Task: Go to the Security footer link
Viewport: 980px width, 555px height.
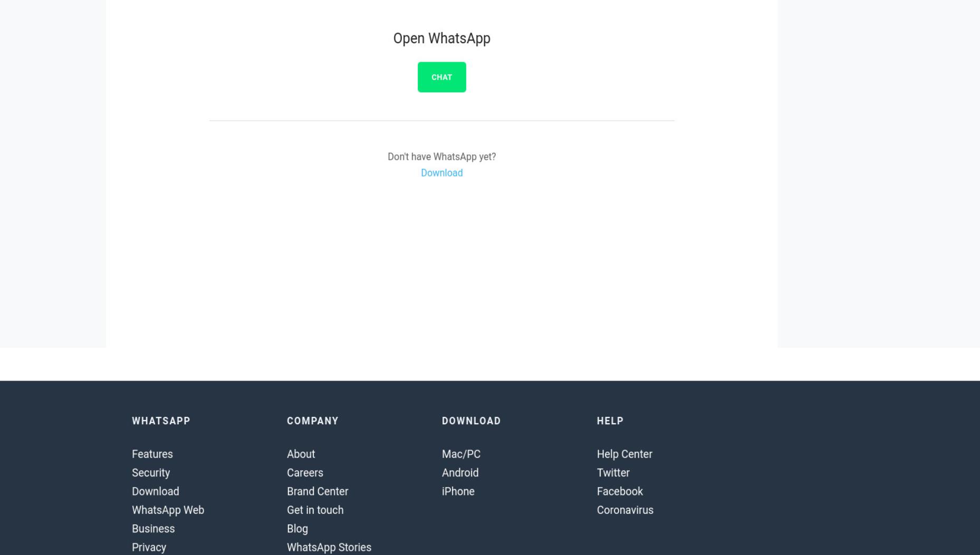Action: [151, 473]
